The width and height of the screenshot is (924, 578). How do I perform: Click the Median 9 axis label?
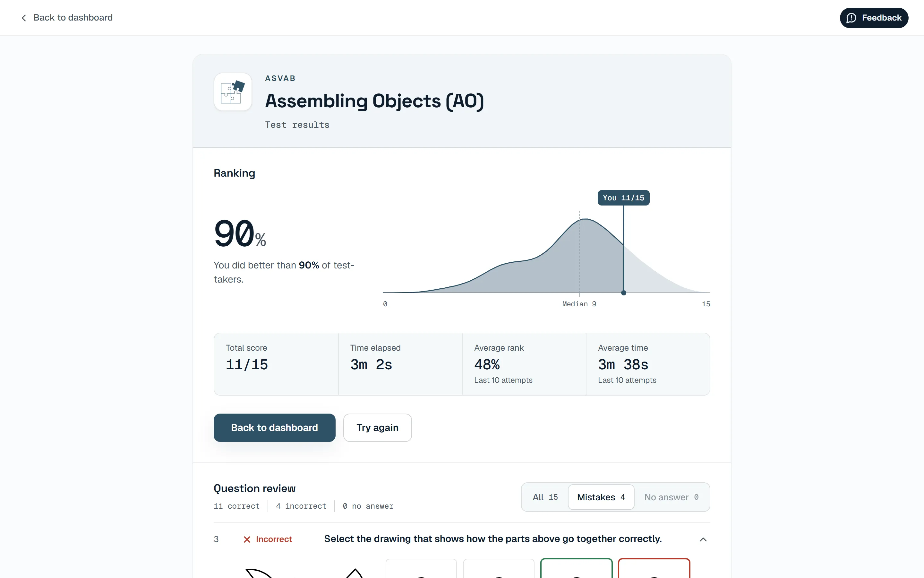579,304
